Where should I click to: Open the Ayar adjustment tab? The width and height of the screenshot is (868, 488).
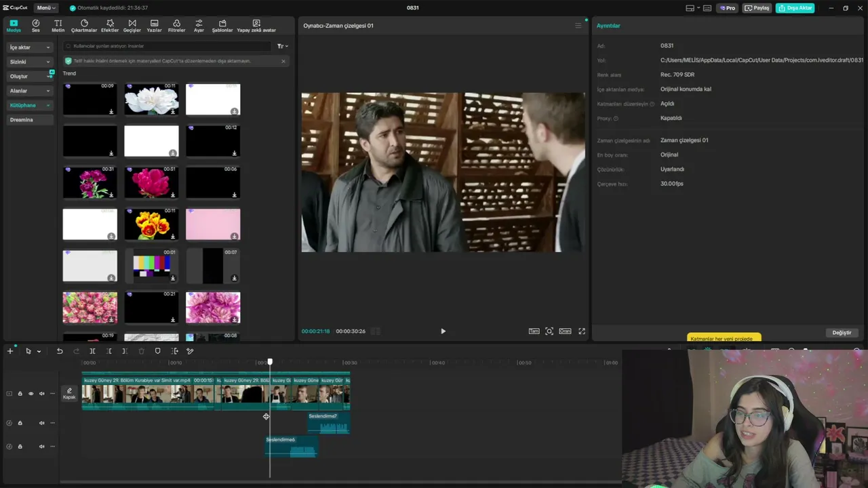click(x=199, y=26)
